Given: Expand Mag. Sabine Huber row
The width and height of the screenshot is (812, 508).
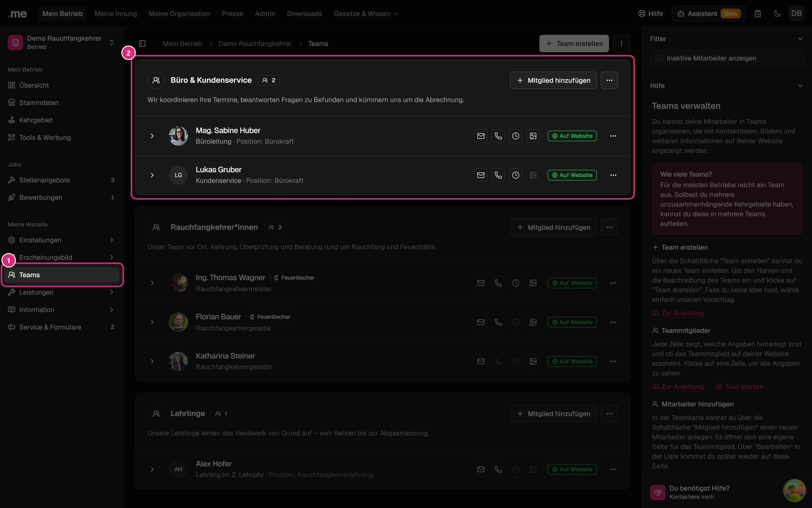Looking at the screenshot, I should click(152, 136).
